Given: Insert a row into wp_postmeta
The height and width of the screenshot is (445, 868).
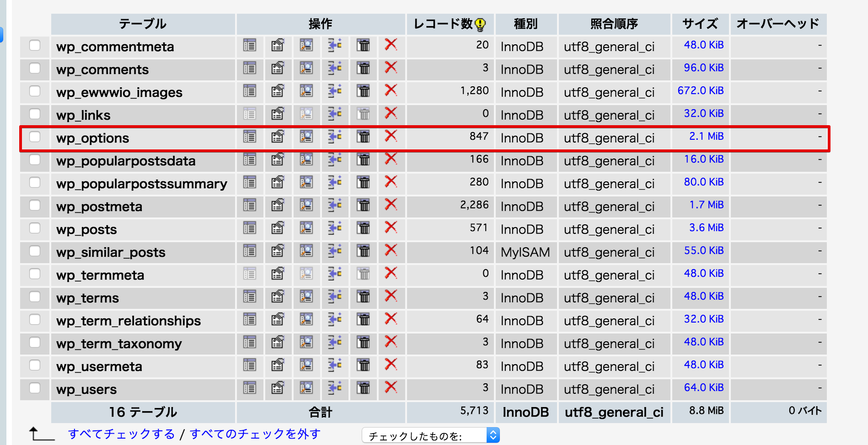Looking at the screenshot, I should [335, 205].
